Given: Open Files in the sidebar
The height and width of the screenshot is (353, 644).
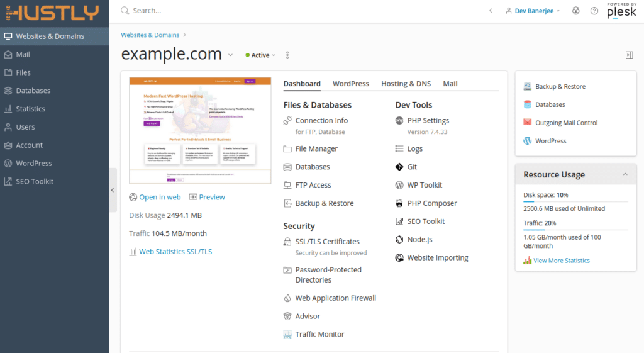Looking at the screenshot, I should pos(54,72).
